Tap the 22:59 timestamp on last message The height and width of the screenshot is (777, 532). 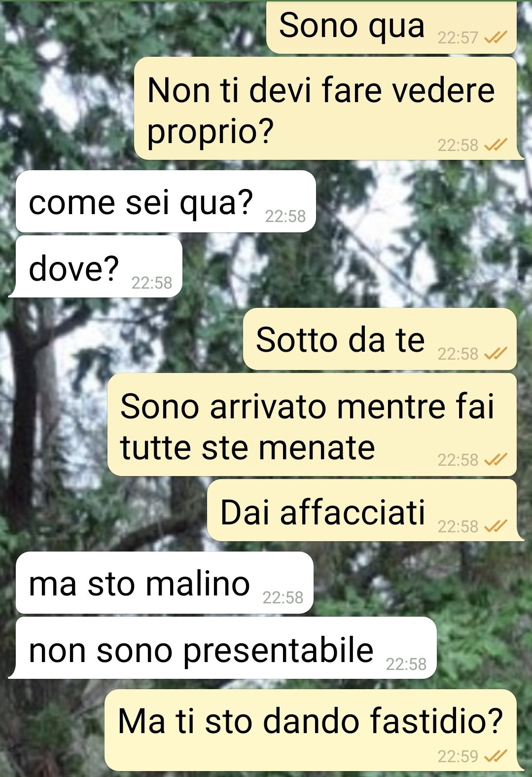coord(458,756)
